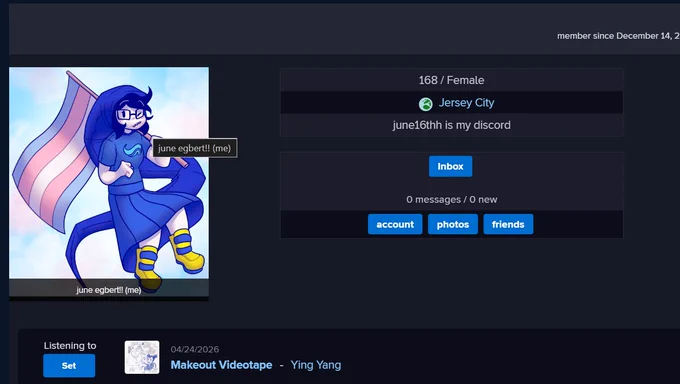Open the Makeout Videotape artist link
The image size is (680, 384).
221,365
